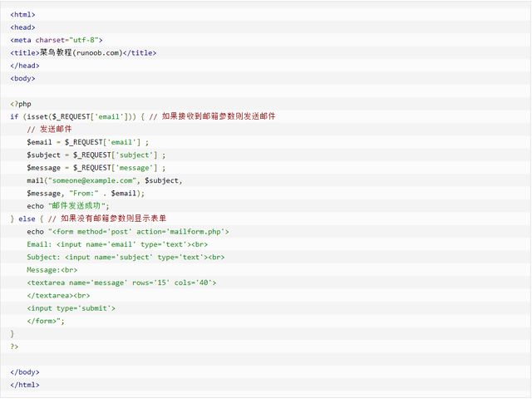Click the $message assignment line
Screen dimensions: 532x403
click(x=96, y=168)
